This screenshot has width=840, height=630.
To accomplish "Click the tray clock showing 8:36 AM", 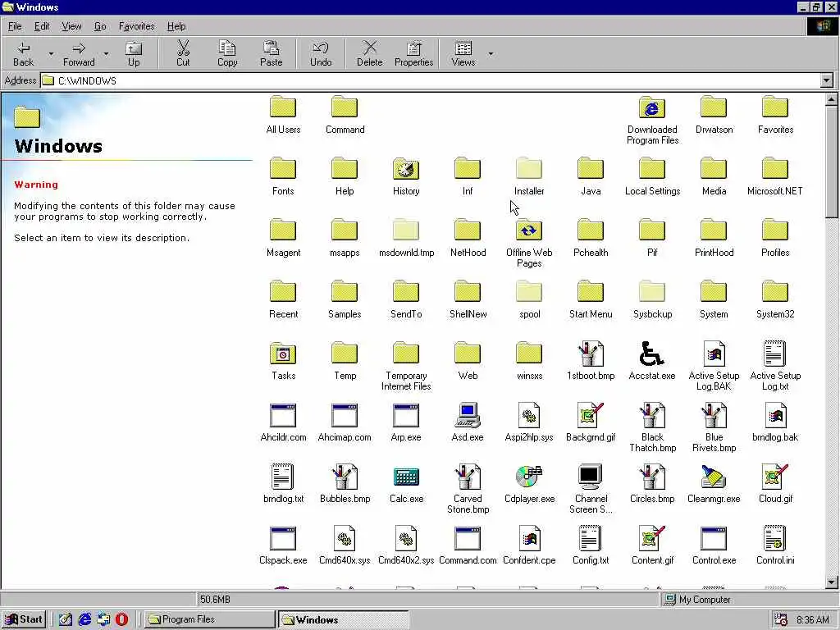I will tap(813, 620).
